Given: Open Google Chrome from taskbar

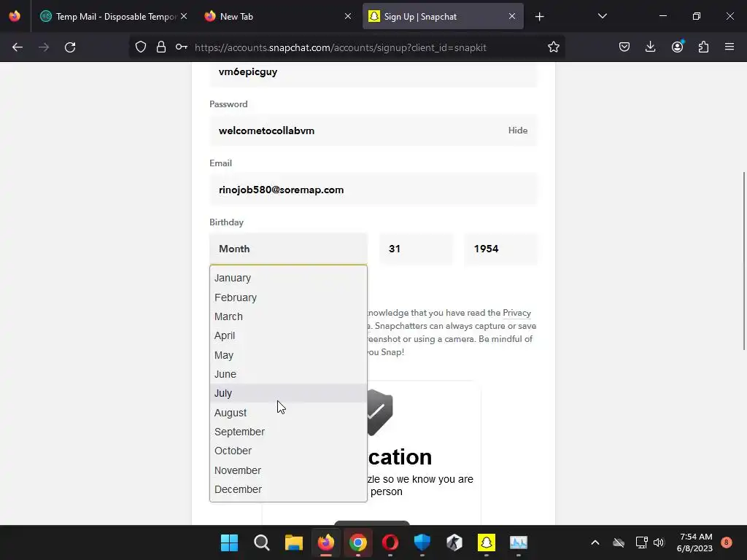Looking at the screenshot, I should click(x=357, y=542).
